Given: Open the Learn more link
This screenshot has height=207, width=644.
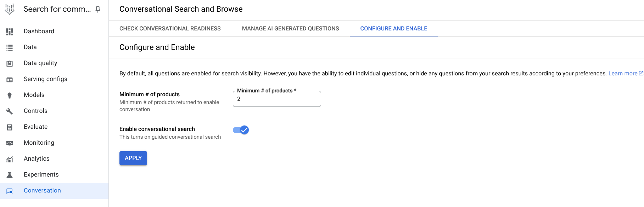Looking at the screenshot, I should point(623,74).
